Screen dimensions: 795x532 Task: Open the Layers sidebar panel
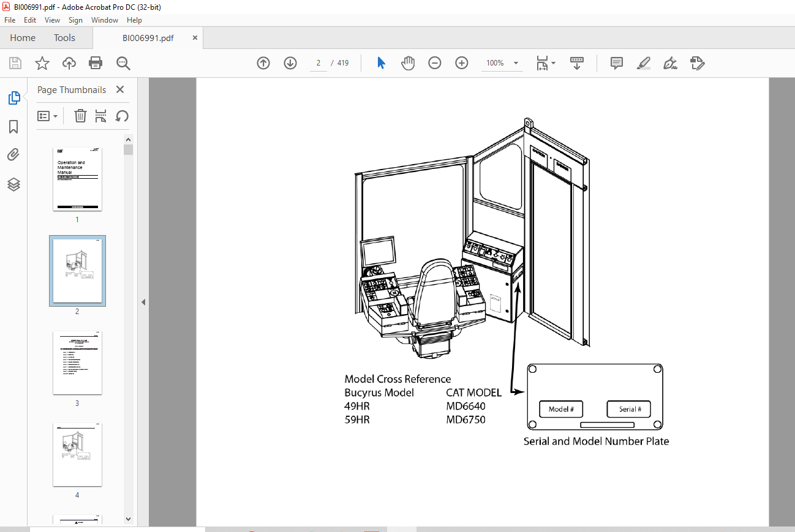[13, 184]
